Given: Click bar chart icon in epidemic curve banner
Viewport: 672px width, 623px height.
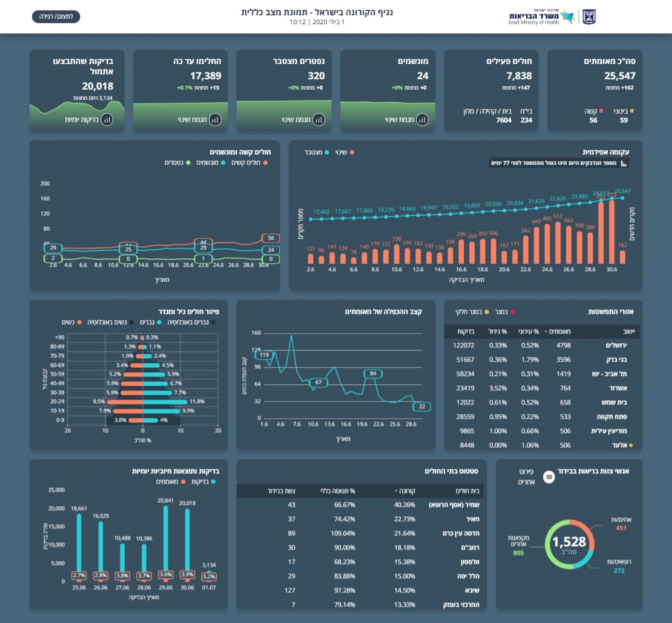Looking at the screenshot, I should point(623,163).
